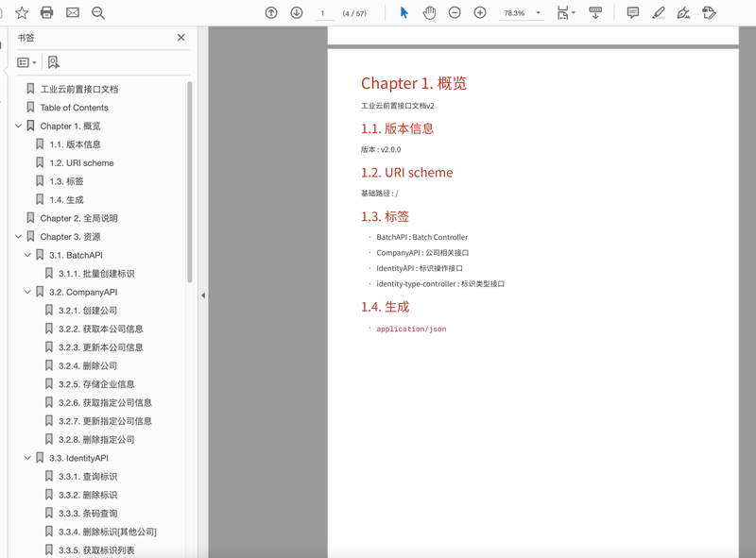Click the stamp tool icon
The height and width of the screenshot is (558, 756).
tap(710, 13)
